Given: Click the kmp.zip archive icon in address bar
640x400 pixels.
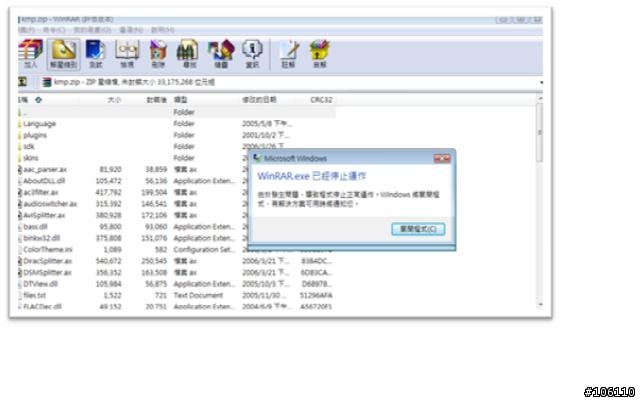Looking at the screenshot, I should 47,82.
